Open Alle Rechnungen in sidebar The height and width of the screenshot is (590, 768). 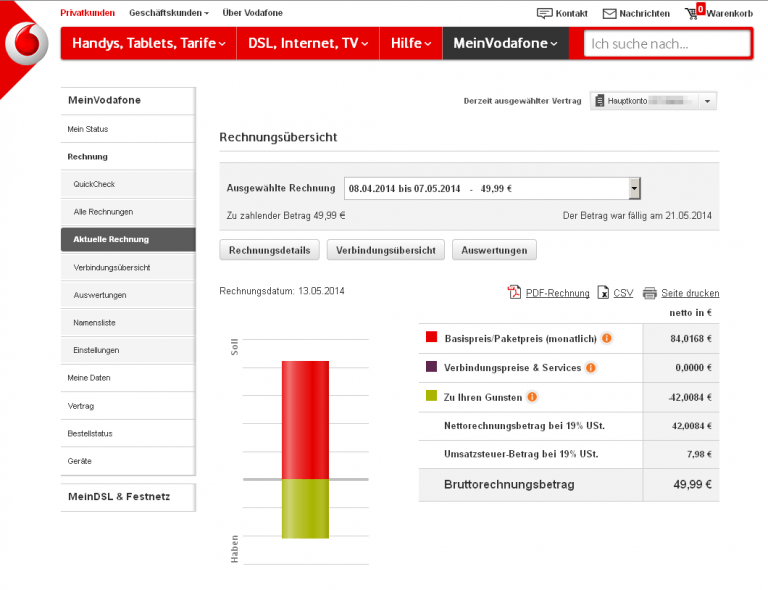click(x=128, y=212)
